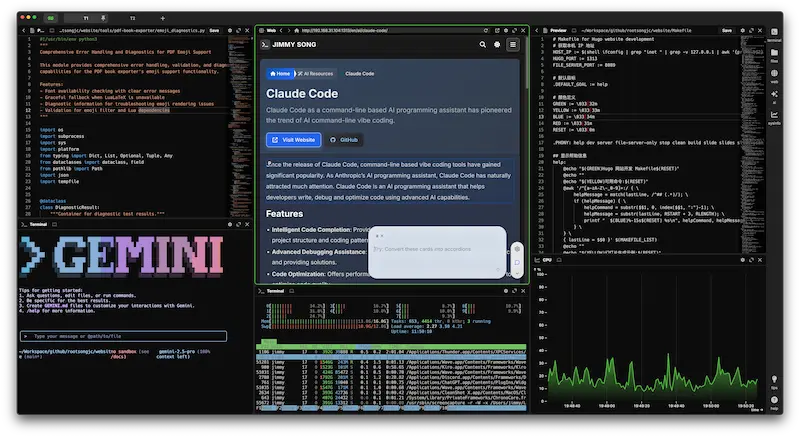Go to web block home page
800x437 pixels.
296,31
